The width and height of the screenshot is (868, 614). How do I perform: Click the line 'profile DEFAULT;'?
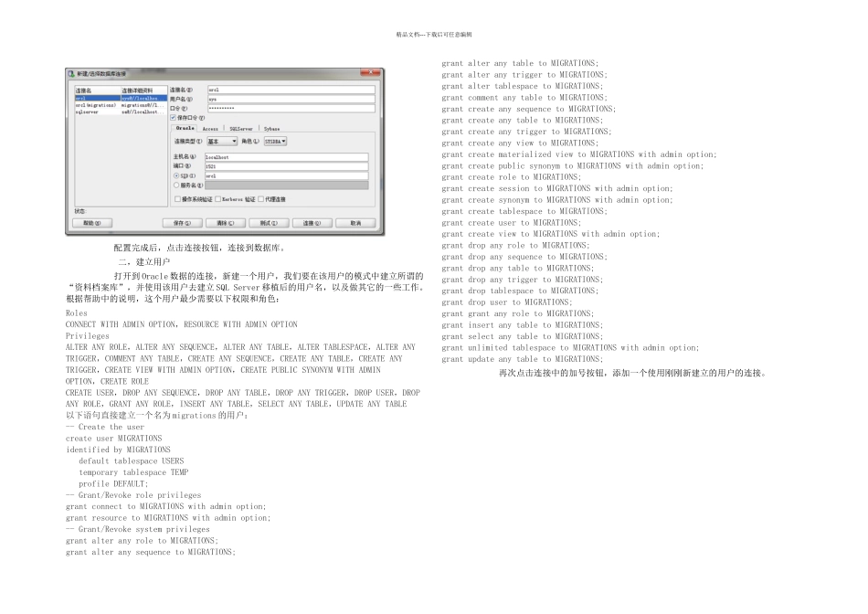click(113, 484)
